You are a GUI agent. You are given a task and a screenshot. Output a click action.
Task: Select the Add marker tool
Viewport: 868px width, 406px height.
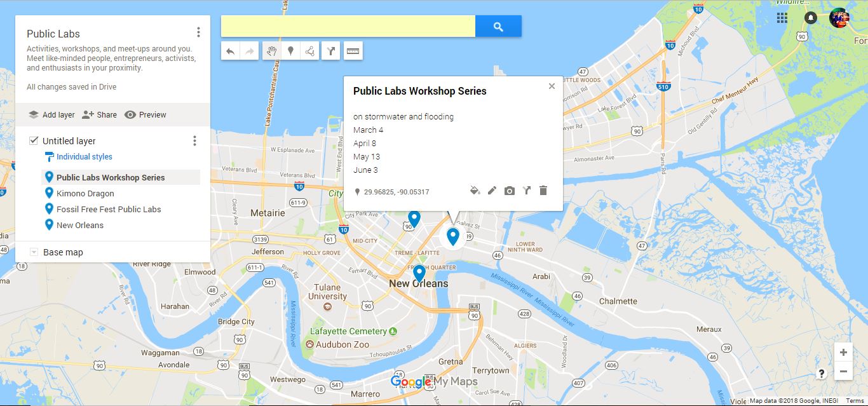290,51
